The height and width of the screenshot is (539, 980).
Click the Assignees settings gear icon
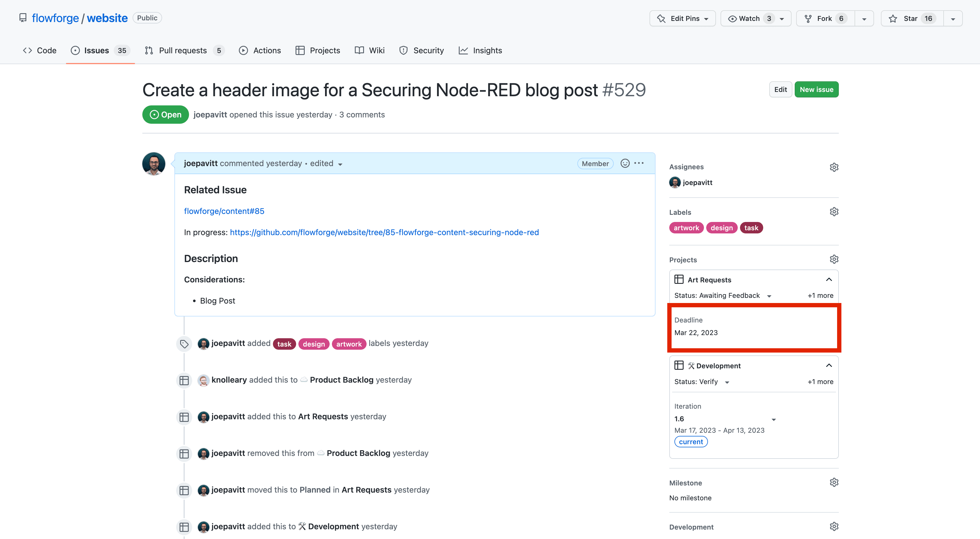tap(834, 167)
